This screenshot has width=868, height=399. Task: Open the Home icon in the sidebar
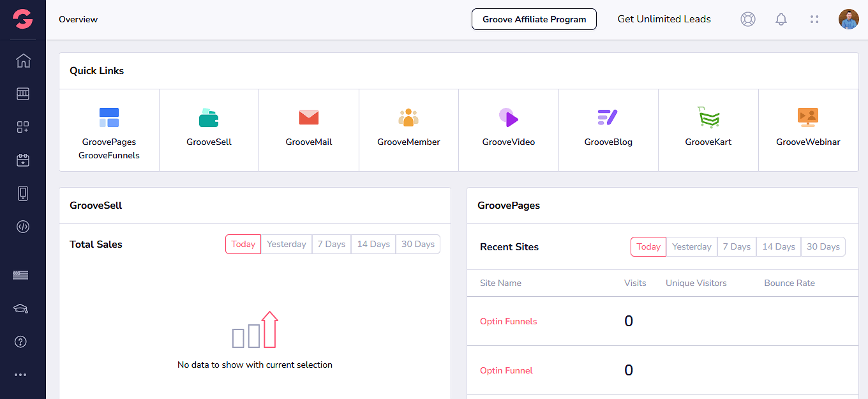coord(23,61)
